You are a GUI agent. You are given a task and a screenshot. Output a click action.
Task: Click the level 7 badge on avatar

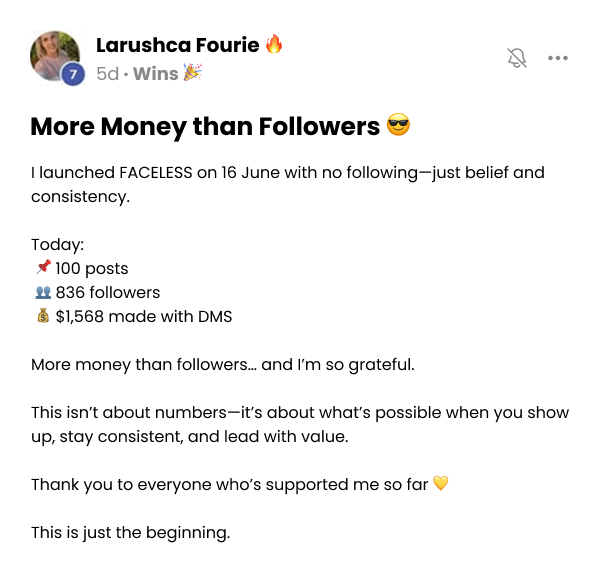click(72, 74)
